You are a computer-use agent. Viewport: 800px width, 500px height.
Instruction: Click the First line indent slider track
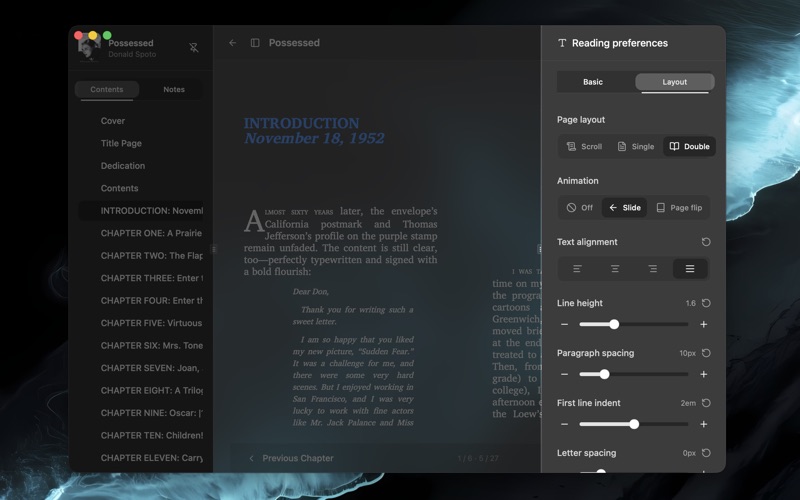coord(634,424)
